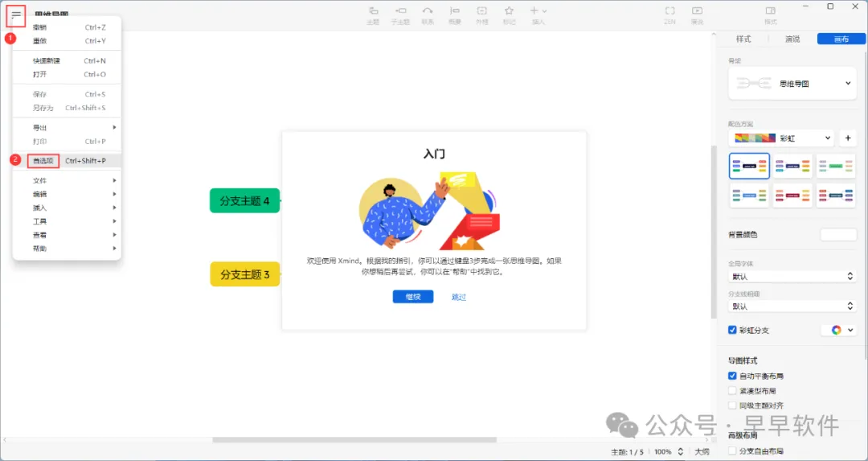Select the first (highlighted) theme thumbnail
This screenshot has height=461, width=868.
pyautogui.click(x=750, y=167)
